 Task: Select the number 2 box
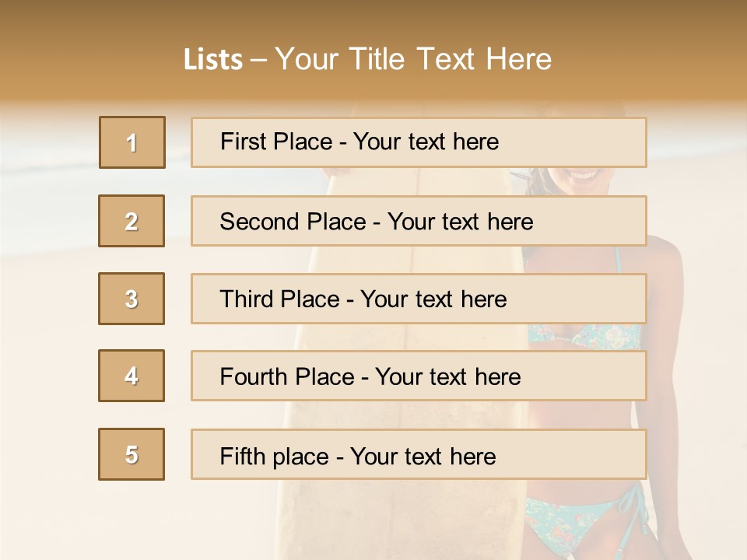[x=132, y=221]
